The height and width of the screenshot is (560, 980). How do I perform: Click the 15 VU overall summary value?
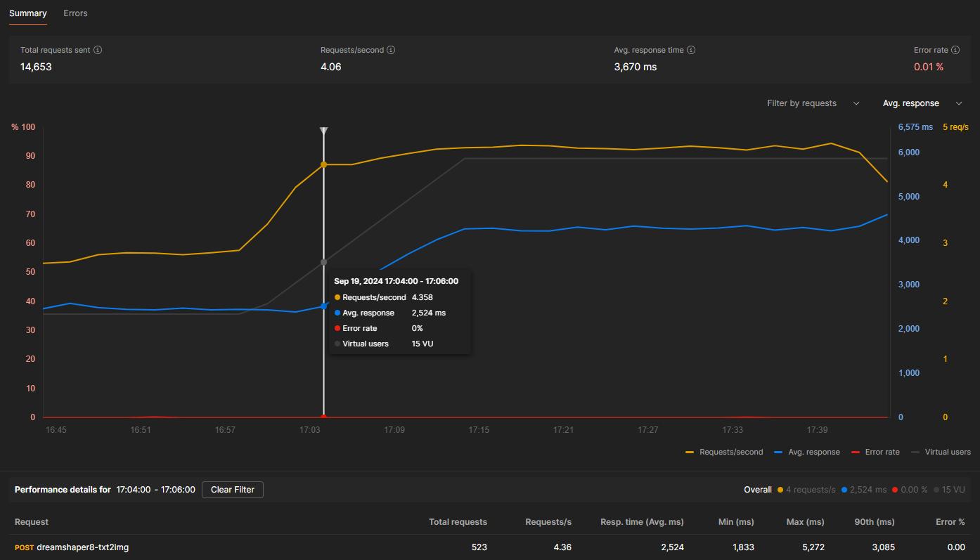click(953, 490)
